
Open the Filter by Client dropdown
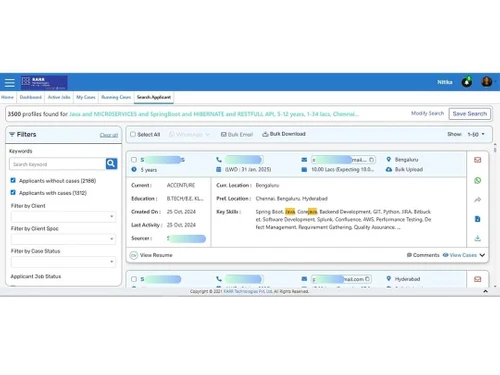pos(63,217)
